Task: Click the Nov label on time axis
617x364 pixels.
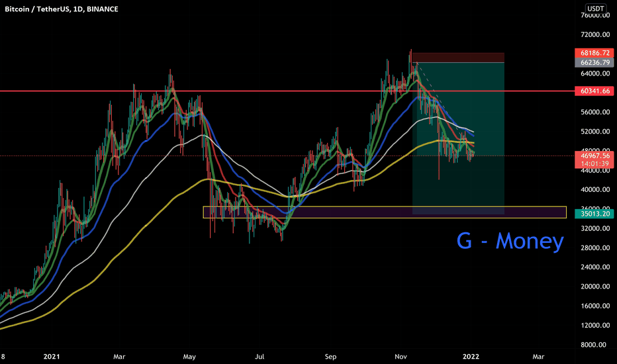Action: click(401, 357)
